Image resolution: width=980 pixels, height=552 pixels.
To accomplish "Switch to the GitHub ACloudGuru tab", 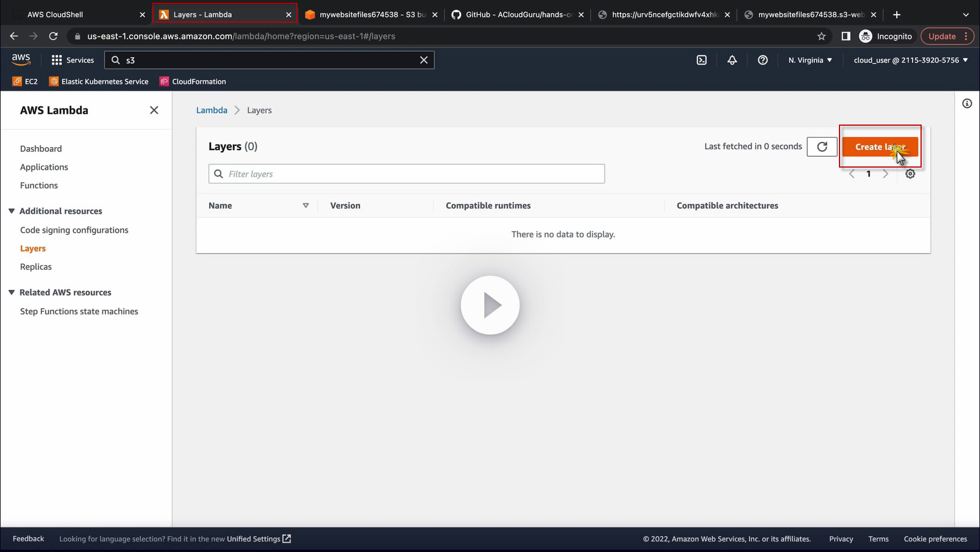I will (518, 15).
